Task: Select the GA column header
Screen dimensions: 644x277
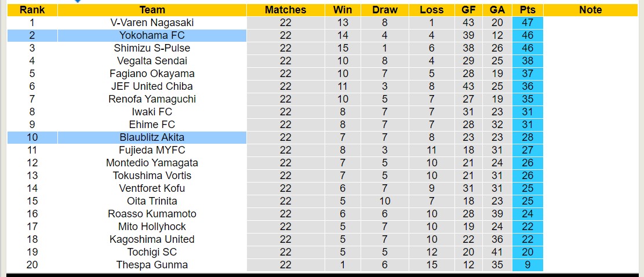Action: pyautogui.click(x=497, y=10)
